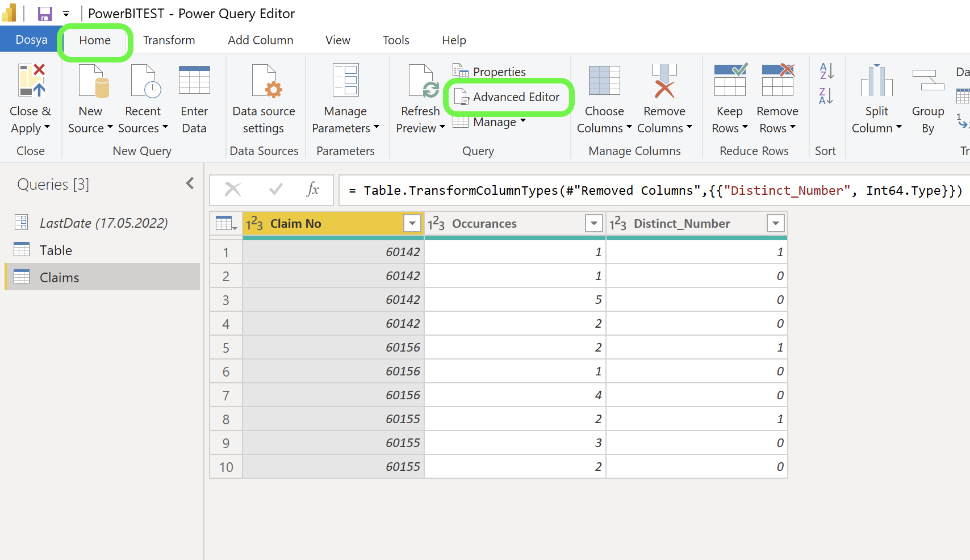Click the Choose Columns icon
The height and width of the screenshot is (560, 970).
click(604, 80)
